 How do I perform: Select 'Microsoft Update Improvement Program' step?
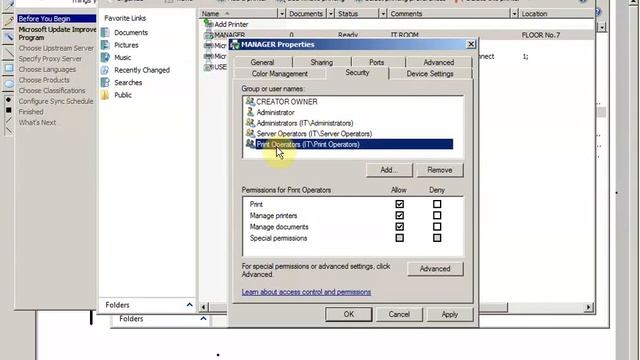pos(57,33)
